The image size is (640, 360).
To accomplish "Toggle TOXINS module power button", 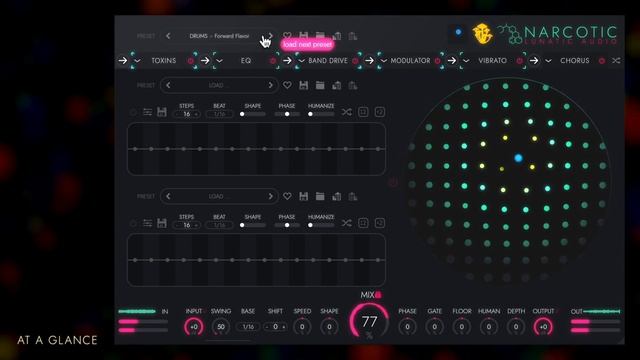I will click(x=191, y=61).
